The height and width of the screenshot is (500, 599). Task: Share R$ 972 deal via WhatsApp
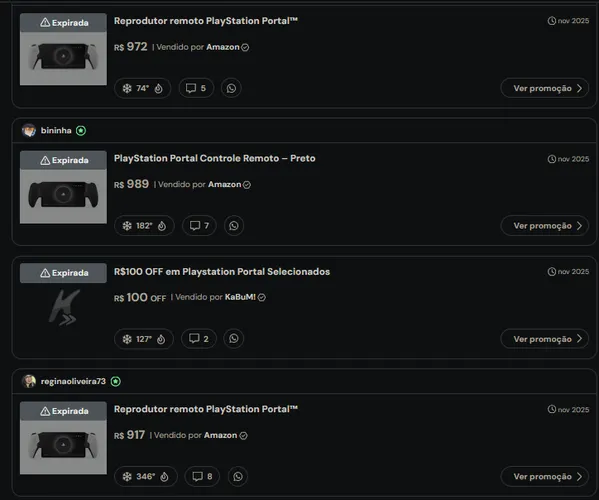tap(231, 88)
